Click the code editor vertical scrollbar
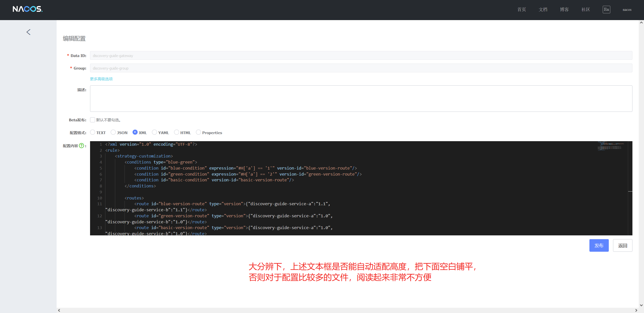 tap(630, 188)
